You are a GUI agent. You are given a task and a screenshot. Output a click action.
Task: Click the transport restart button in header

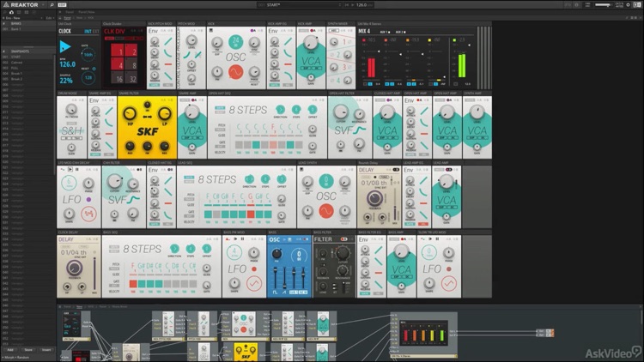(x=347, y=5)
